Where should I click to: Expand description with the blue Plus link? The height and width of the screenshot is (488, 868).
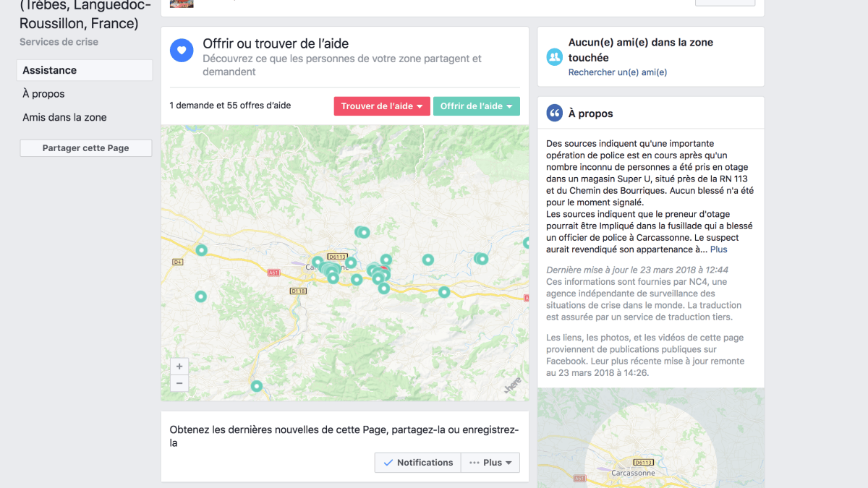[x=718, y=249]
